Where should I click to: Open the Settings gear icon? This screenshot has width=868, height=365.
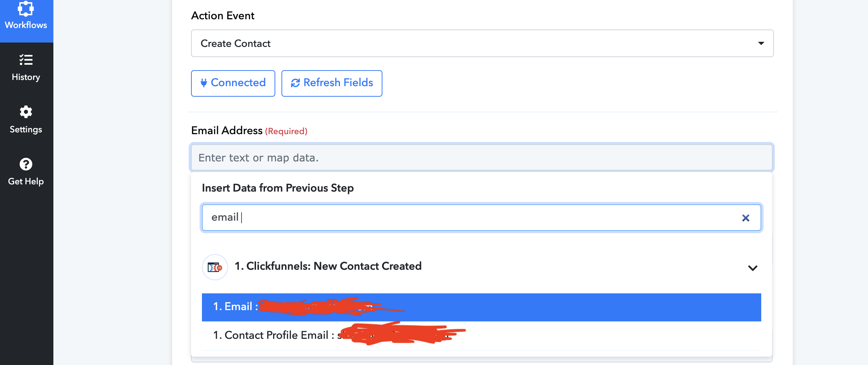(x=26, y=112)
